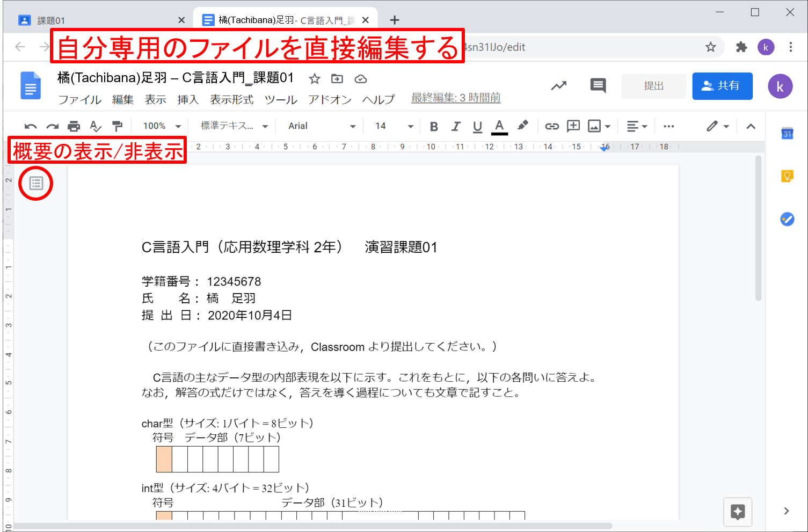Viewport: 808px width, 532px height.
Task: Click the horizontal scrollbar at bottom
Action: click(x=313, y=526)
